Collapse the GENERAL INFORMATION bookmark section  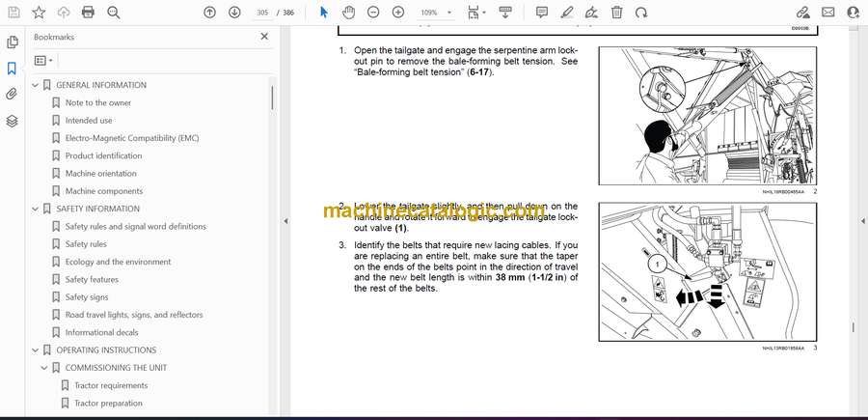tap(36, 85)
